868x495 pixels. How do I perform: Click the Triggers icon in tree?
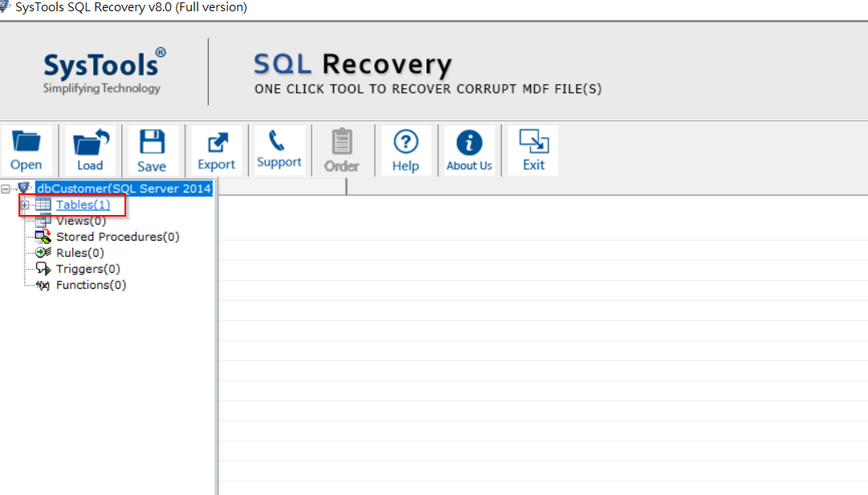pos(43,269)
